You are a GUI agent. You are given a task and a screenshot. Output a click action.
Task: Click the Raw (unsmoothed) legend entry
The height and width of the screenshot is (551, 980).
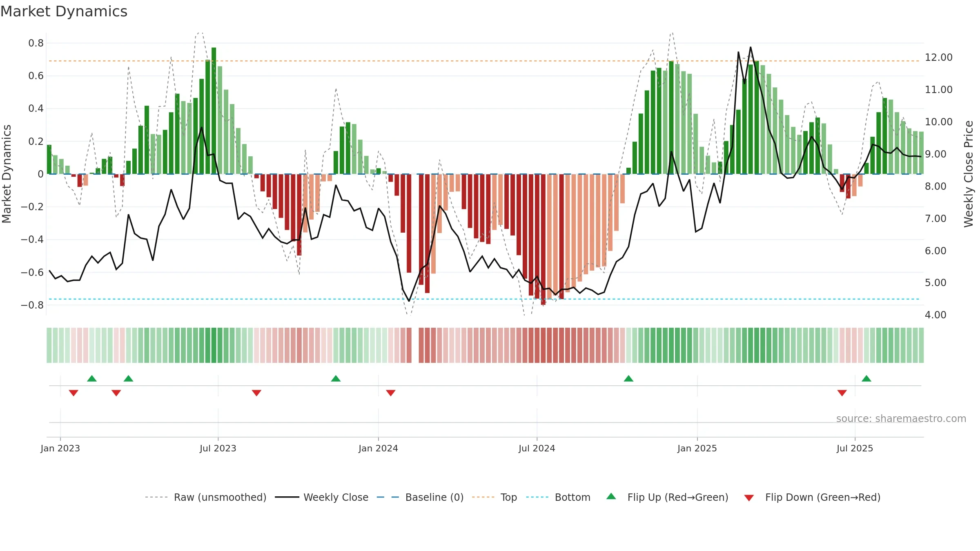coord(205,497)
